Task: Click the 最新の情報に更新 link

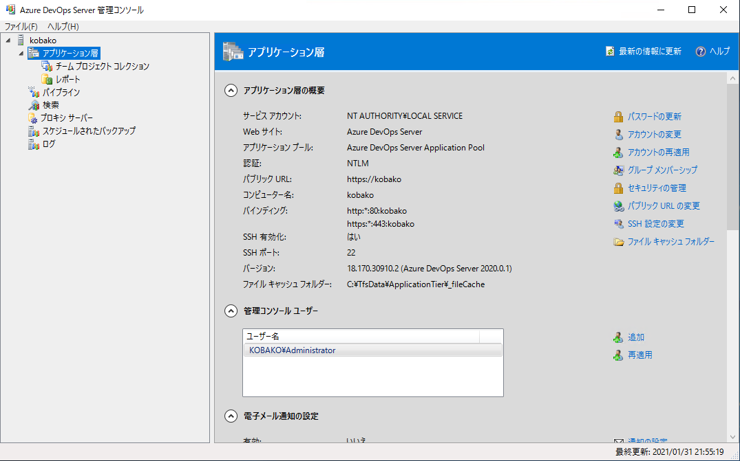Action: tap(650, 51)
